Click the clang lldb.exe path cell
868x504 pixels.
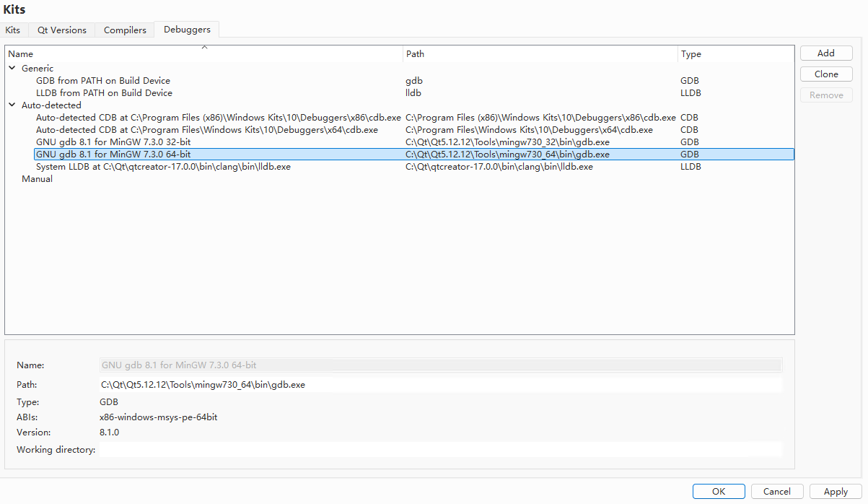click(499, 167)
